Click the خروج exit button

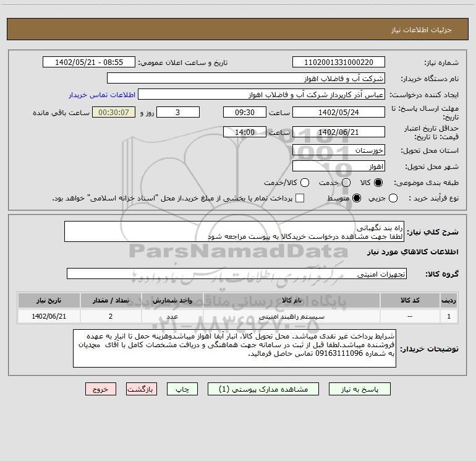click(101, 389)
